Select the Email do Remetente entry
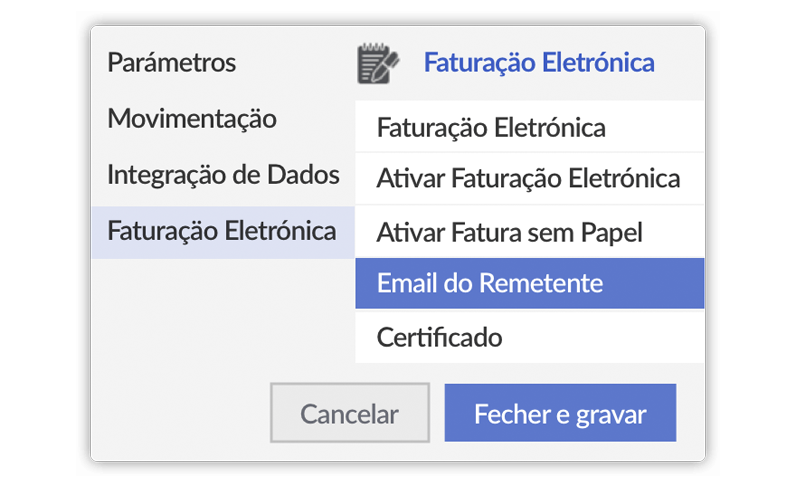Screen dimensions: 800x485 click(530, 283)
